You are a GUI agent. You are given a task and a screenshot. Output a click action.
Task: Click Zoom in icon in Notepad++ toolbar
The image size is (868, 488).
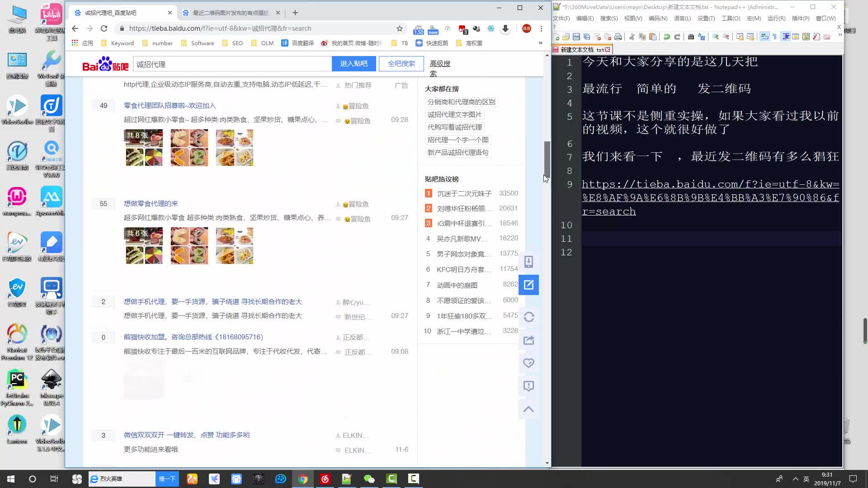point(716,37)
